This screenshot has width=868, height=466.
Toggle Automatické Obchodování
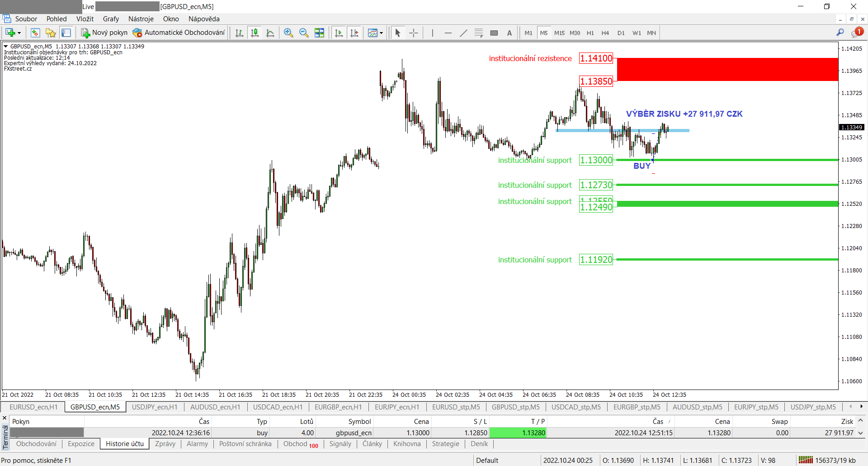click(179, 33)
